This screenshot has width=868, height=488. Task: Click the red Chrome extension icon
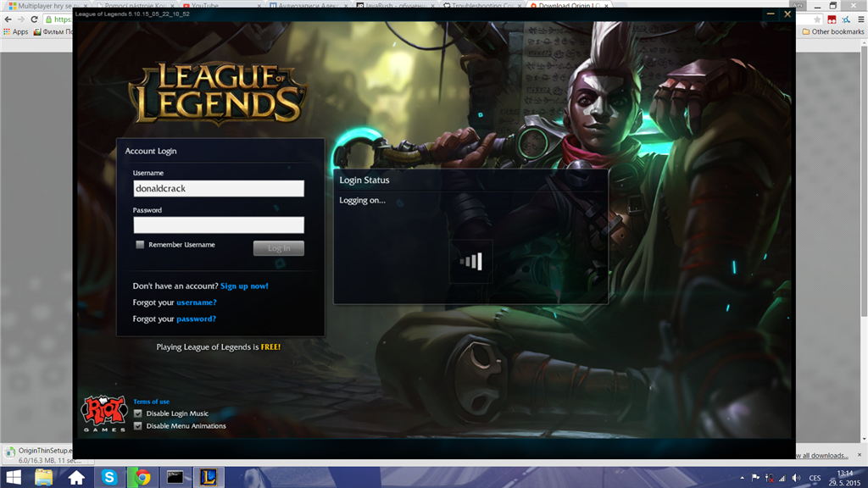tap(832, 19)
